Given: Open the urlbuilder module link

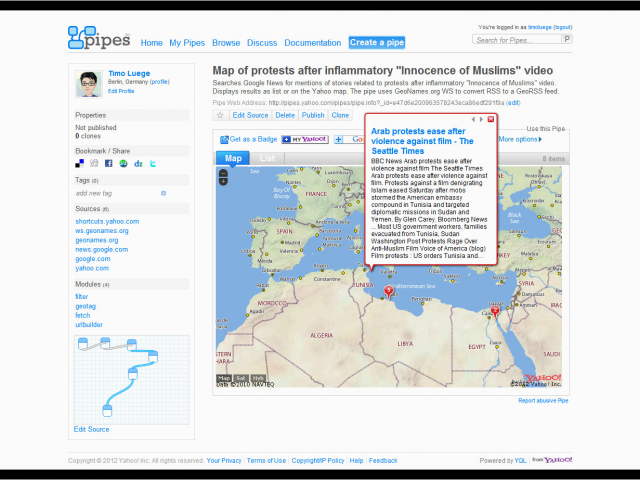Looking at the screenshot, I should [89, 325].
